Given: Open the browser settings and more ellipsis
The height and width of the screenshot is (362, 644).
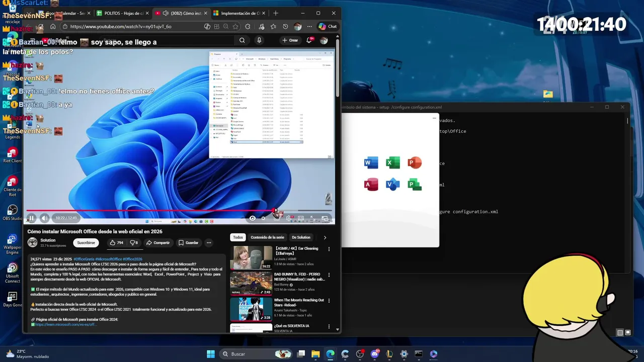Looking at the screenshot, I should 310,26.
